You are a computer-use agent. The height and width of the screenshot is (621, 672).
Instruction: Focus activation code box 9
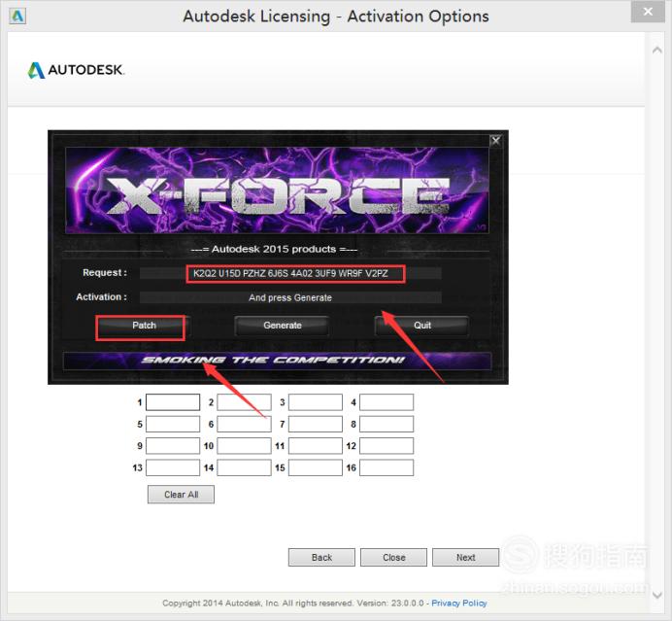(x=173, y=446)
